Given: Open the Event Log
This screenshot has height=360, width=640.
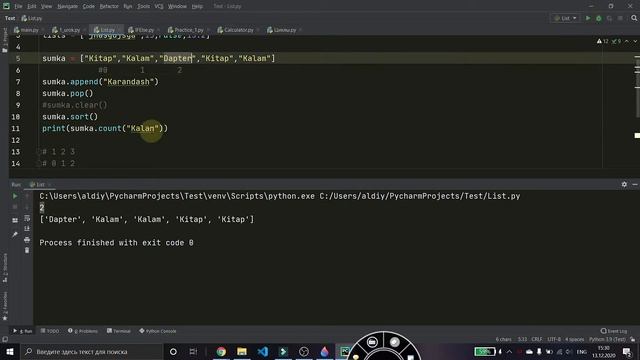Looking at the screenshot, I should point(614,331).
